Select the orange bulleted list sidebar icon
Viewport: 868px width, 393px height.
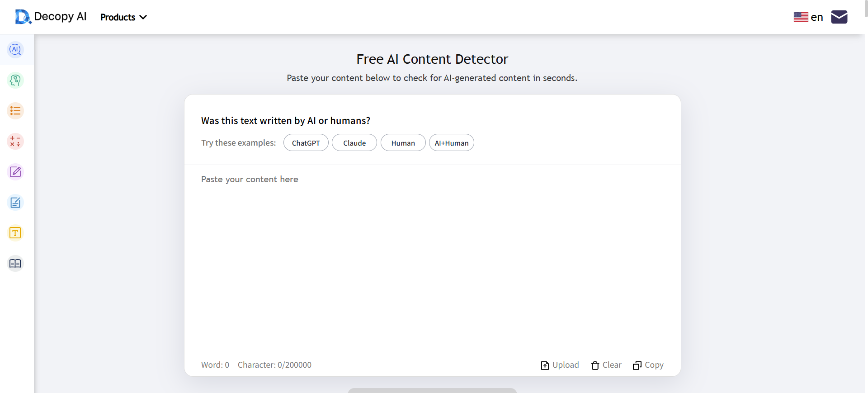[15, 111]
